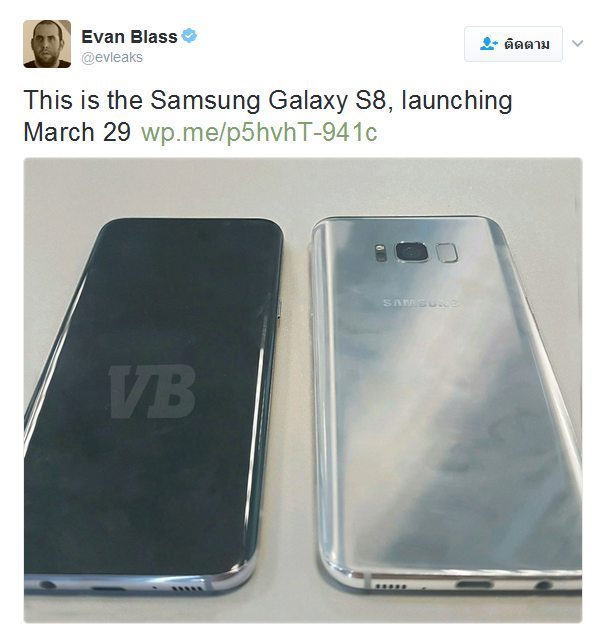600x631 pixels.
Task: Click the VB watermark on black phone
Action: point(152,392)
